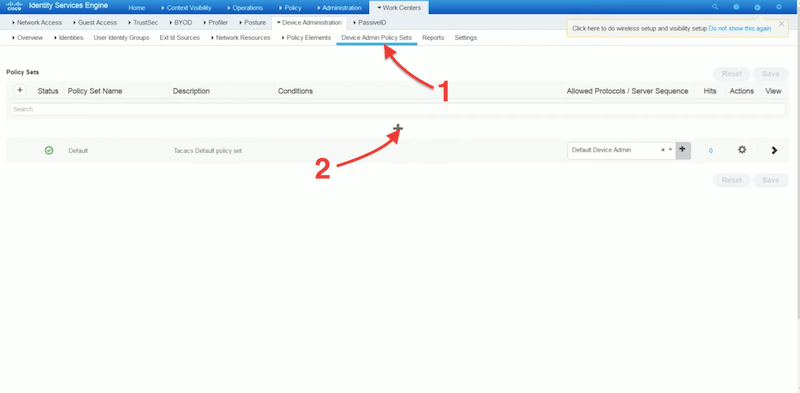Click the Do not show this again link
Image resolution: width=800 pixels, height=393 pixels.
tap(740, 29)
